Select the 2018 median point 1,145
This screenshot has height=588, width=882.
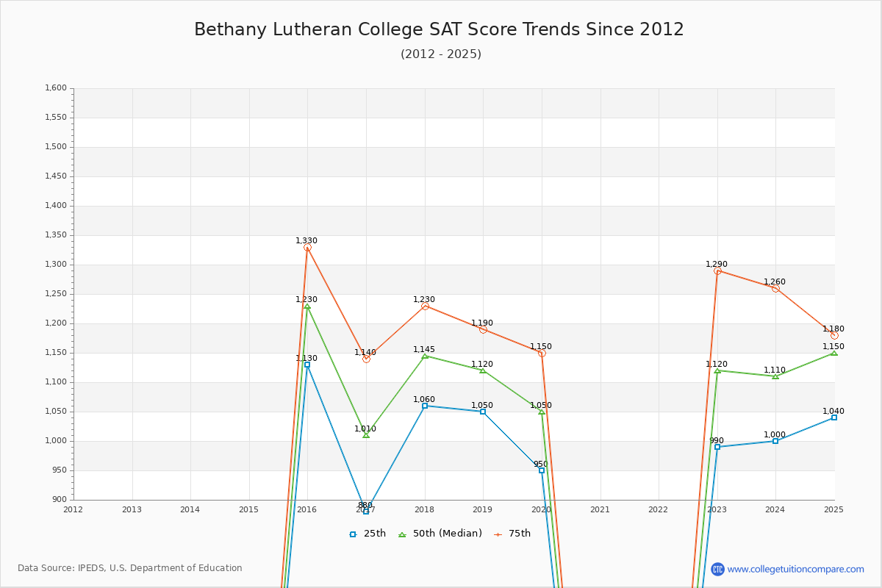425,356
